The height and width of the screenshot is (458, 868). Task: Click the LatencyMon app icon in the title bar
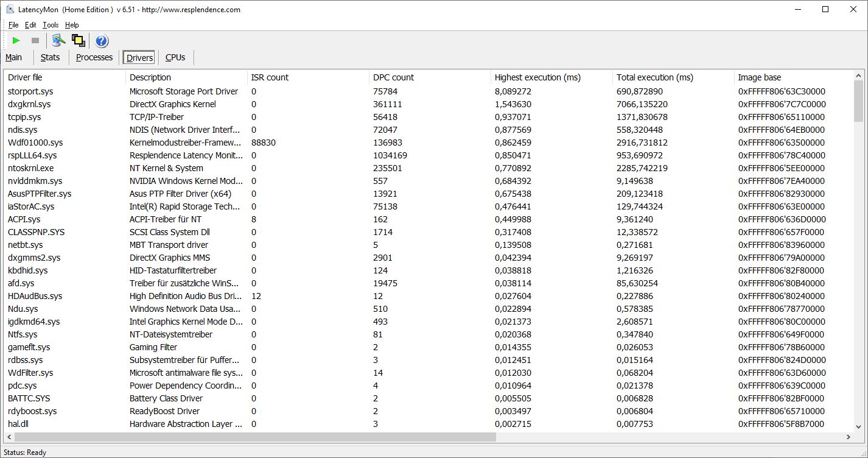(x=10, y=9)
